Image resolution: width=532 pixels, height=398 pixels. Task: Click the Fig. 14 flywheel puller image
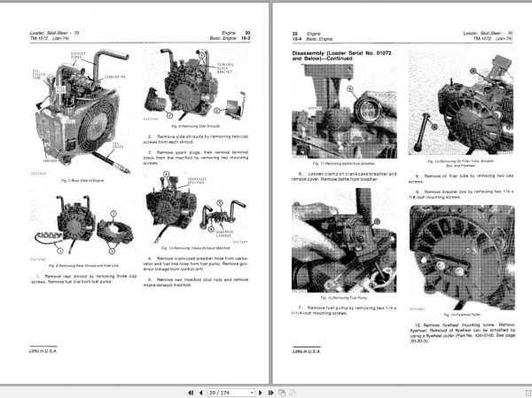tap(462, 258)
